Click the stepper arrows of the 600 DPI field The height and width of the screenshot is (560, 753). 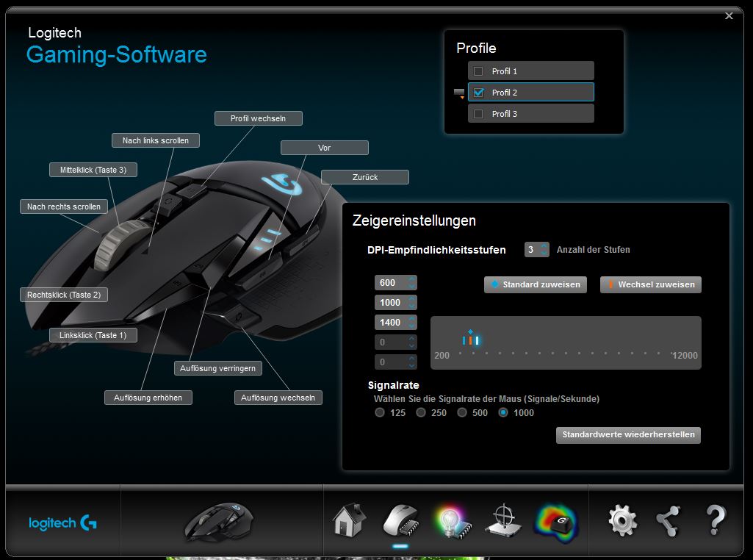click(411, 283)
